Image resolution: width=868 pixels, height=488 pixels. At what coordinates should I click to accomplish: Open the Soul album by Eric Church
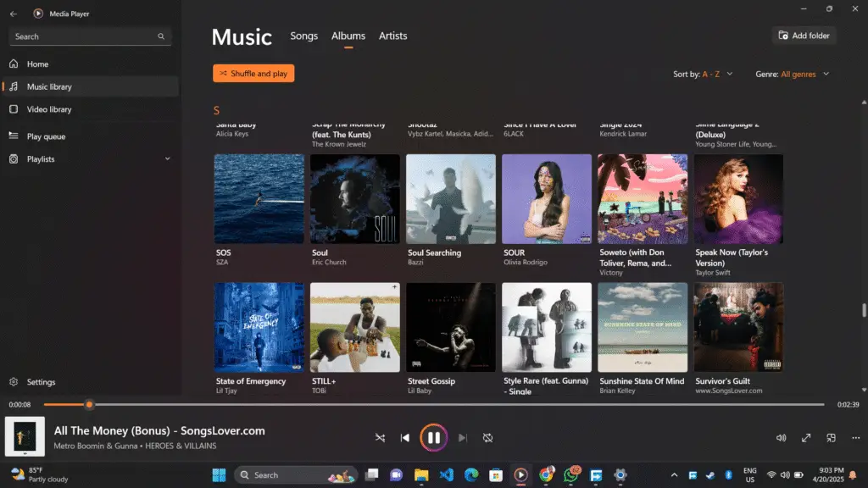pos(355,199)
